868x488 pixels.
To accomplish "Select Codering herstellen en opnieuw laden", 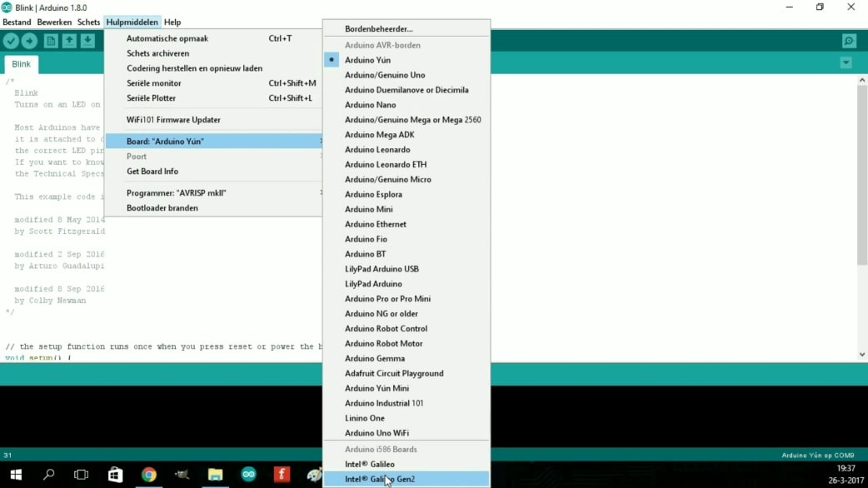I will (214, 68).
